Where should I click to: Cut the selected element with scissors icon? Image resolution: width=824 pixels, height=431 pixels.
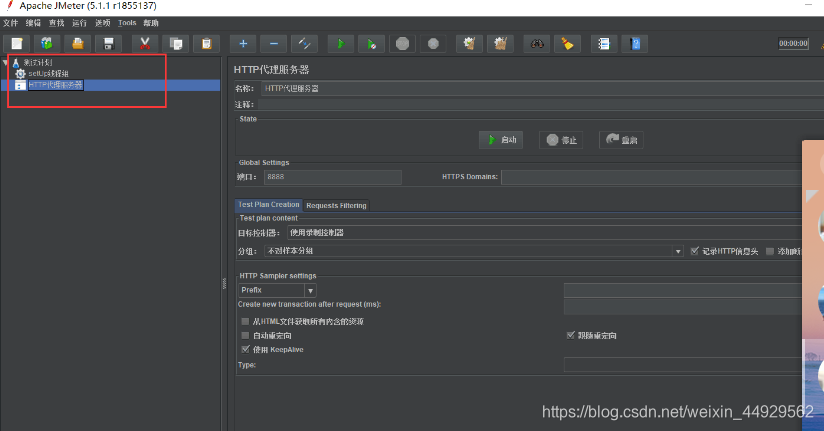click(x=145, y=44)
